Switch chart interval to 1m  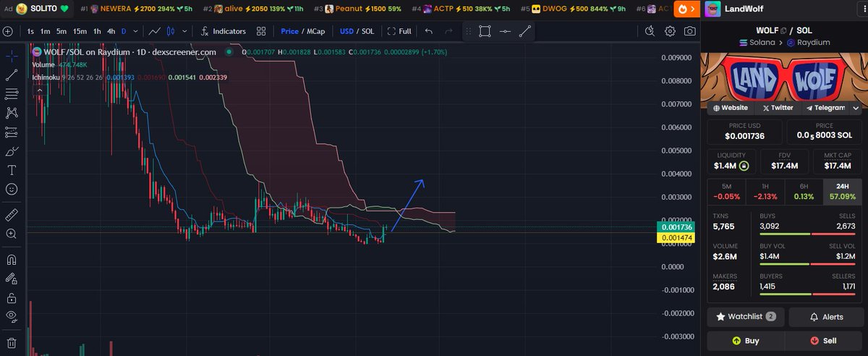point(46,31)
